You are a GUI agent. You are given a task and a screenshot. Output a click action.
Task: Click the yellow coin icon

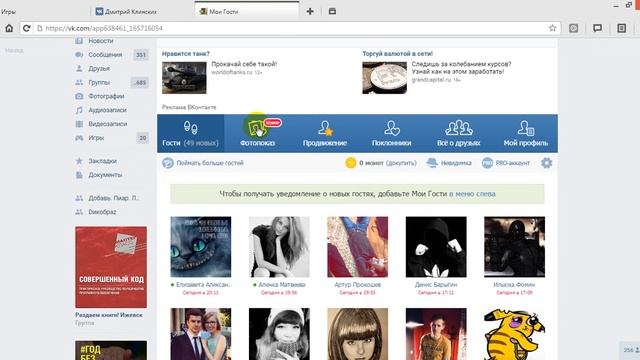tap(351, 163)
